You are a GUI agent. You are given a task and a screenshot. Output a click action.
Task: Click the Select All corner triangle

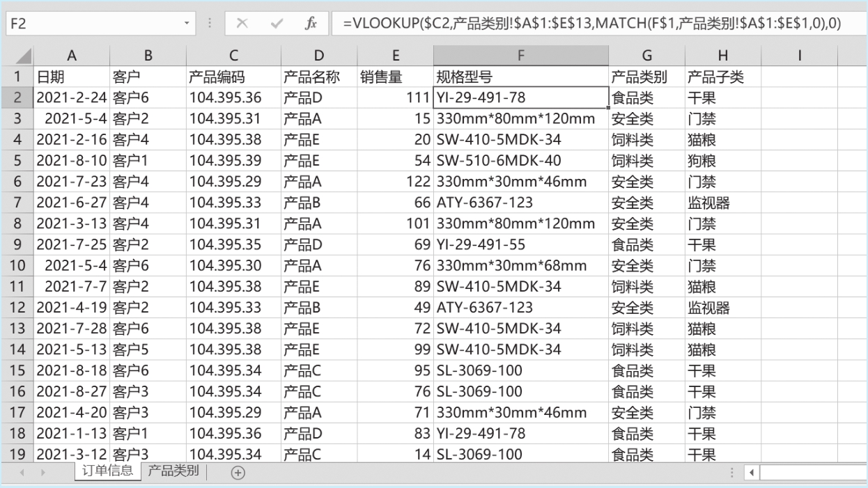click(x=17, y=56)
